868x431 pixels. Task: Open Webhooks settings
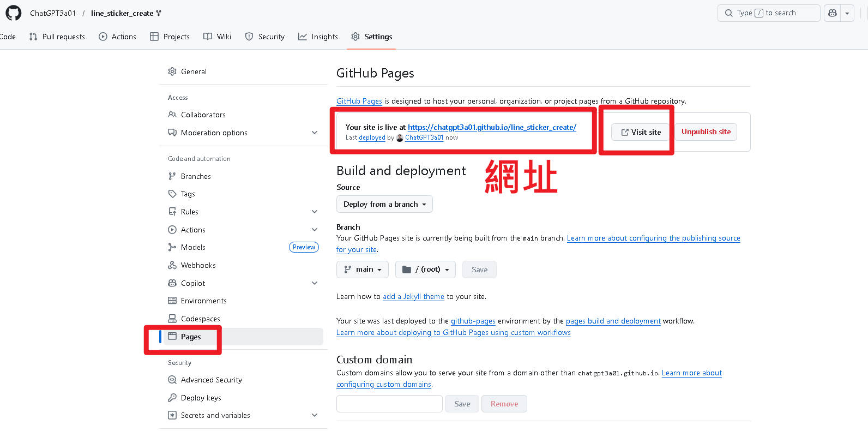(x=243, y=265)
